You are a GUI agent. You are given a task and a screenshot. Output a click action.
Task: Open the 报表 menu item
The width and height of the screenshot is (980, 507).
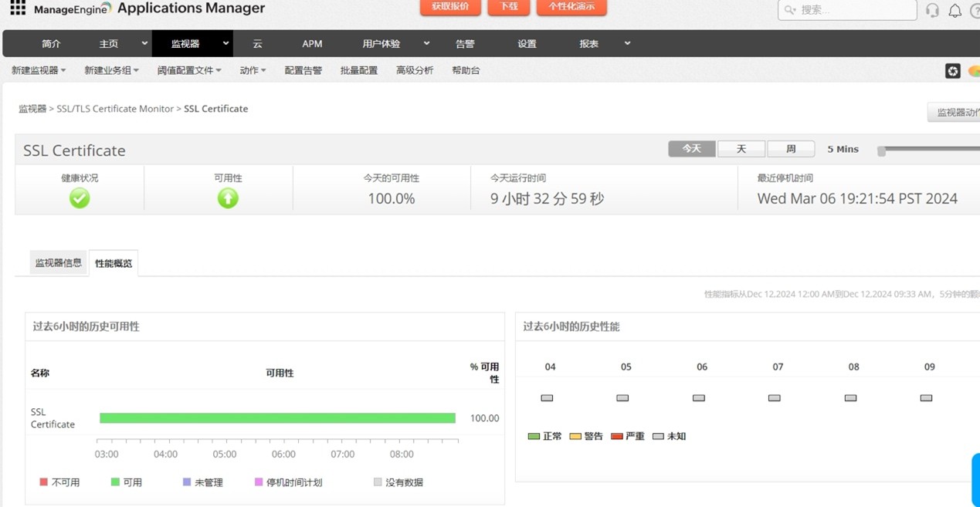click(x=588, y=43)
